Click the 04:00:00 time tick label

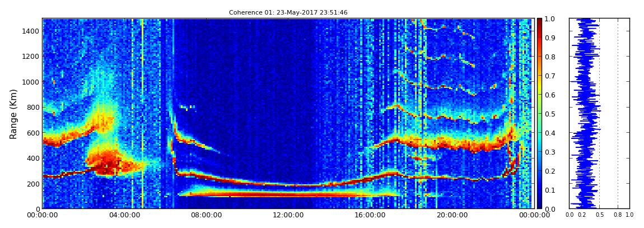pyautogui.click(x=124, y=215)
